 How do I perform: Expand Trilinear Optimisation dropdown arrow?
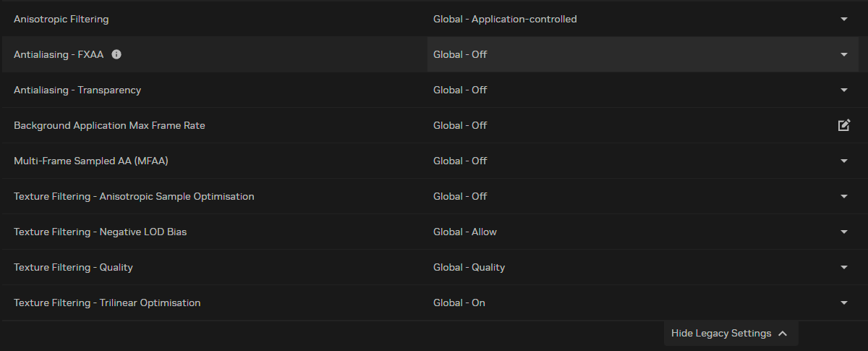(843, 303)
